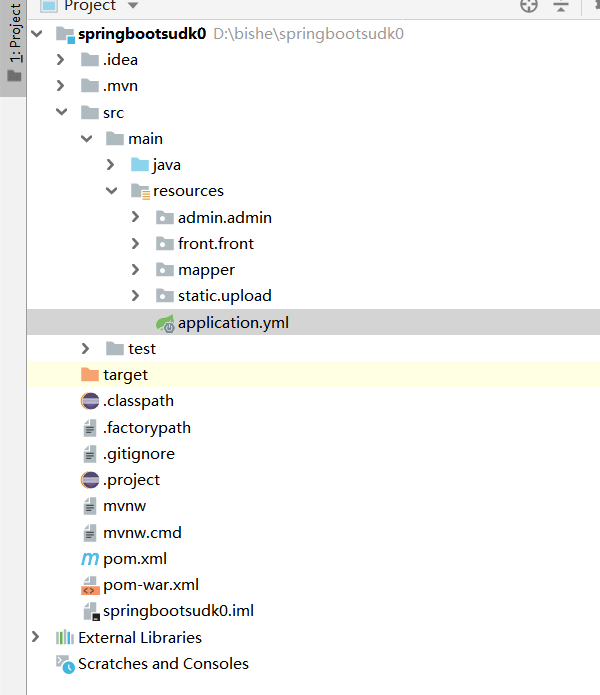Collapse the springbootsudk0 root node
600x695 pixels.
click(x=37, y=34)
